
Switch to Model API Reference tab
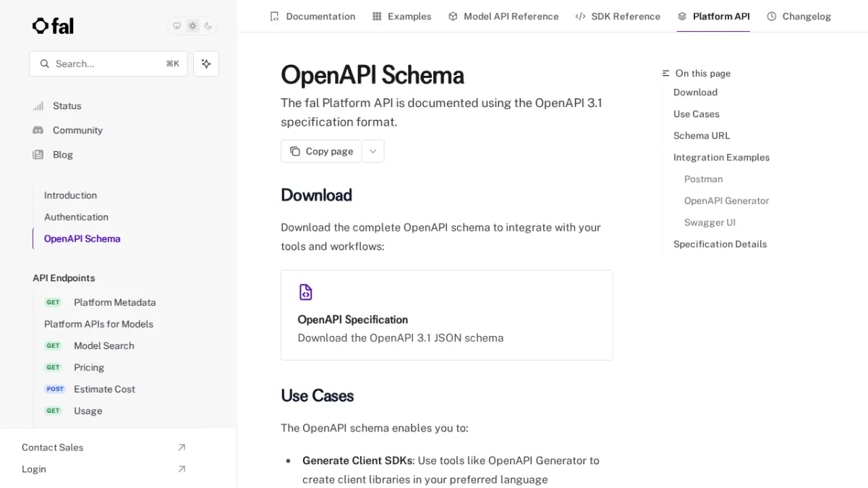click(x=503, y=16)
